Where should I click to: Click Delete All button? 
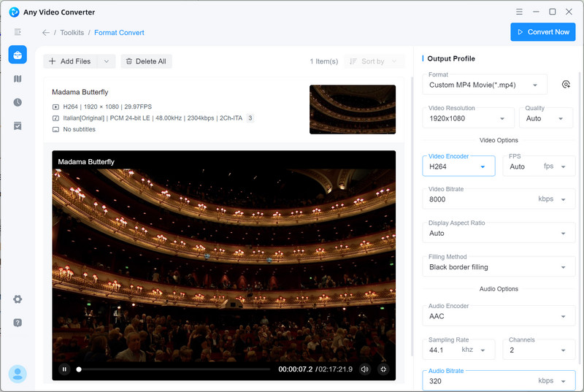(x=147, y=61)
